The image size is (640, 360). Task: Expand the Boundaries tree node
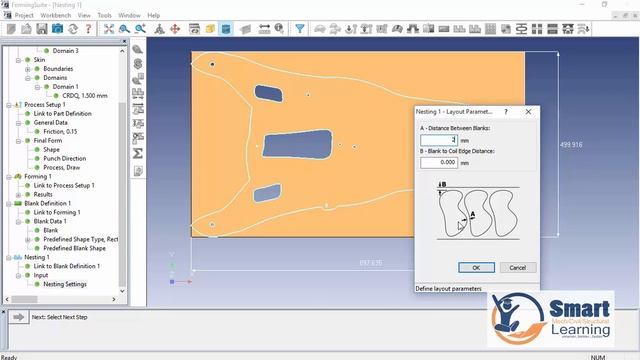(28, 69)
